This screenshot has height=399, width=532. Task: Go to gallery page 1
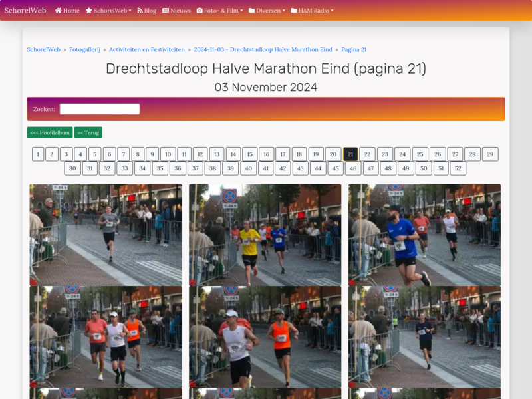point(38,154)
